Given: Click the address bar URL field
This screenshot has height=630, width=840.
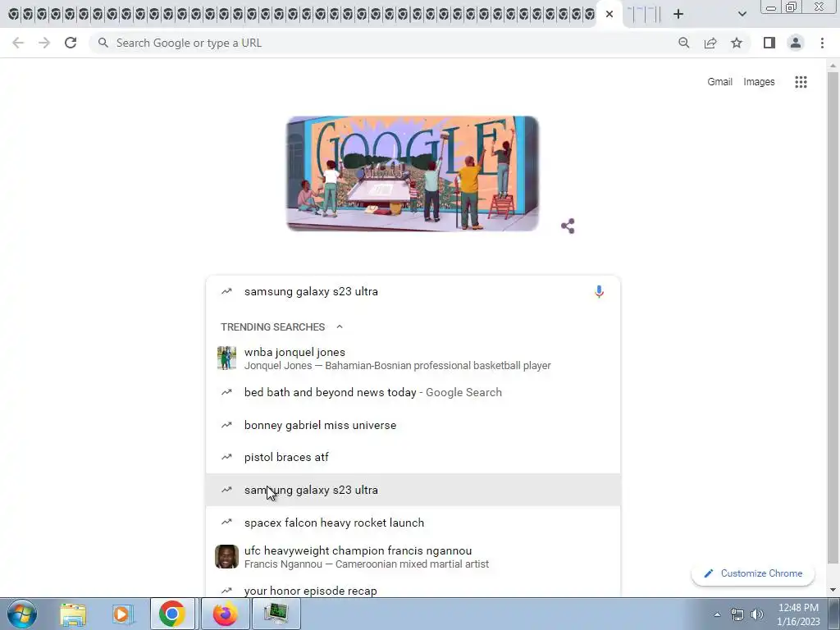Looking at the screenshot, I should (x=386, y=43).
